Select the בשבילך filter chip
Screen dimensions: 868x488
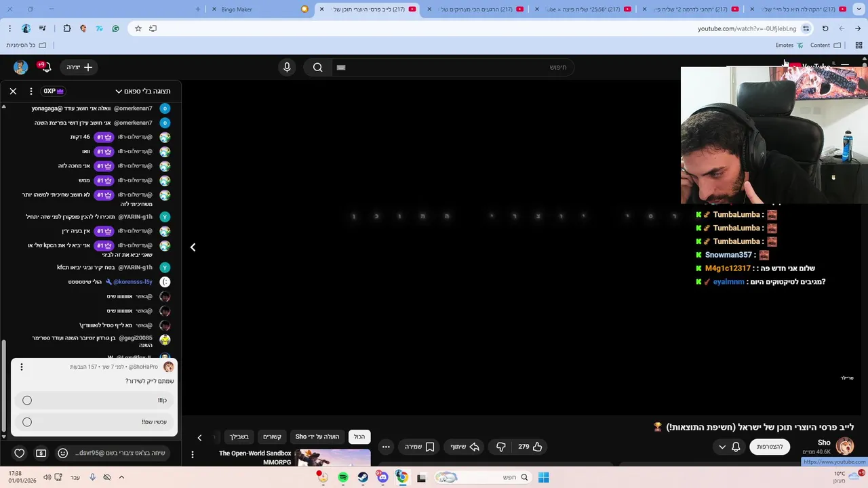pos(239,436)
